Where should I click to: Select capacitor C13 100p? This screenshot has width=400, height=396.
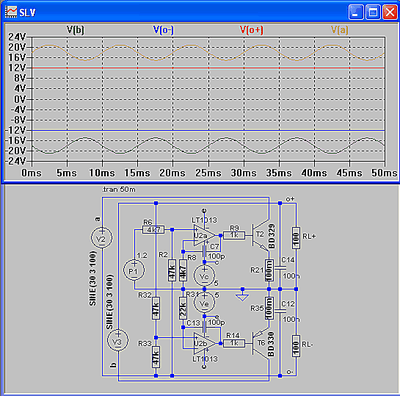[x=205, y=327]
